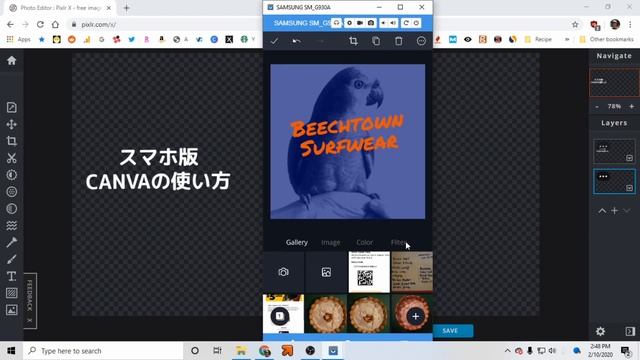Screen dimensions: 640x360
Task: Open camera in phone gallery panel
Action: click(x=283, y=272)
